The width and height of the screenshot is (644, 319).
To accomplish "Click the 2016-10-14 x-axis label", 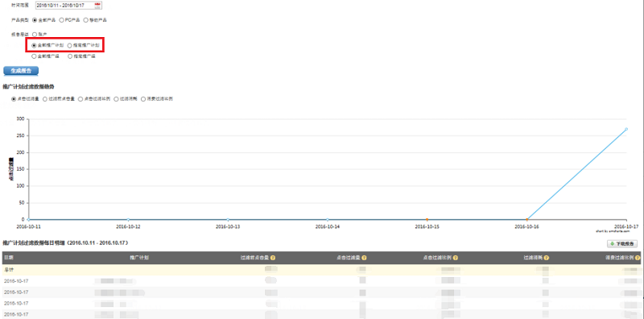I will pyautogui.click(x=328, y=226).
